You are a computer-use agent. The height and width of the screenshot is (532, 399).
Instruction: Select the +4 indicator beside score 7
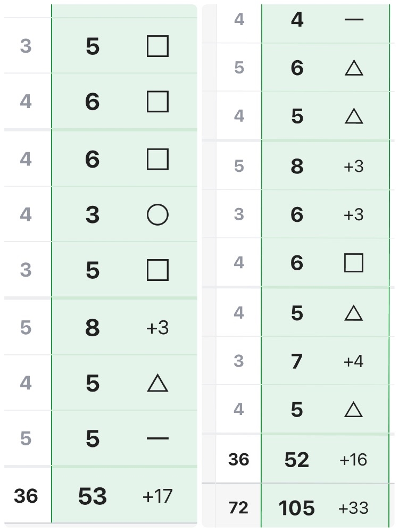coord(354,361)
